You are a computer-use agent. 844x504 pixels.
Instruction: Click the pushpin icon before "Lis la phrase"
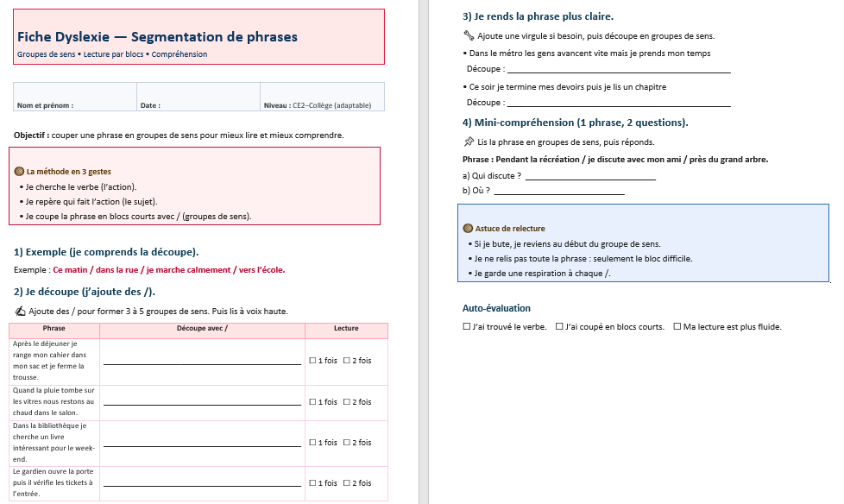click(x=469, y=142)
